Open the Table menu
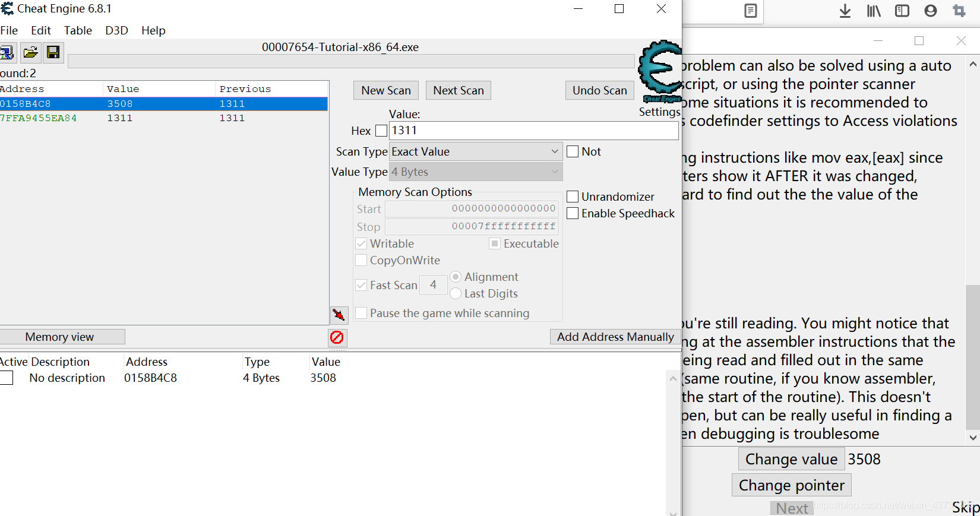The image size is (980, 516). tap(78, 30)
